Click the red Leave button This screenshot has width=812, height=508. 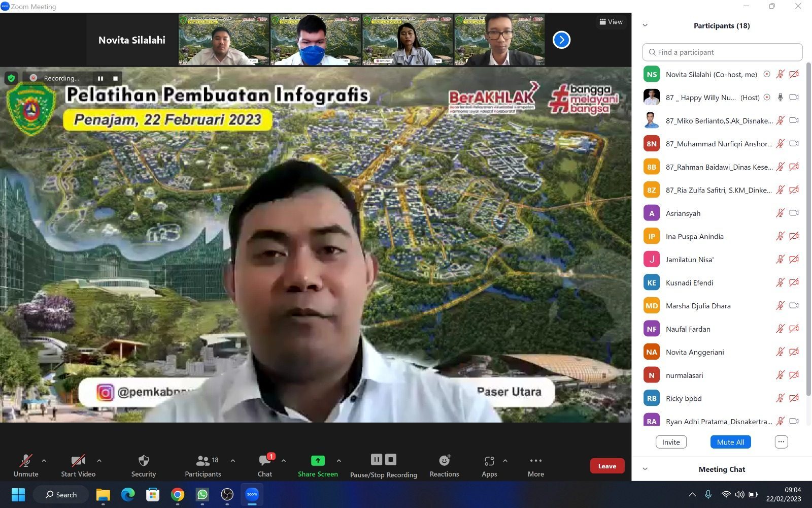coord(607,466)
